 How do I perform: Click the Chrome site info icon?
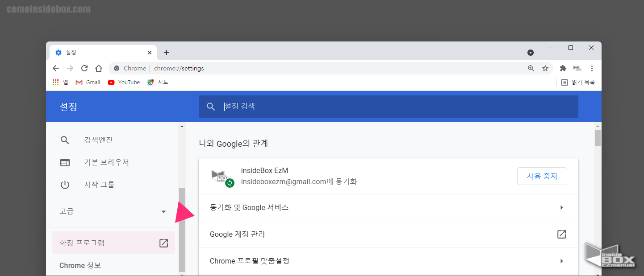tap(117, 68)
